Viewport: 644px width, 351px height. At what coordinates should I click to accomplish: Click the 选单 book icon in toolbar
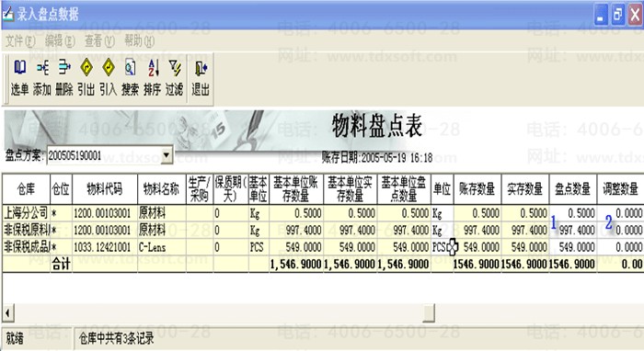click(x=19, y=68)
